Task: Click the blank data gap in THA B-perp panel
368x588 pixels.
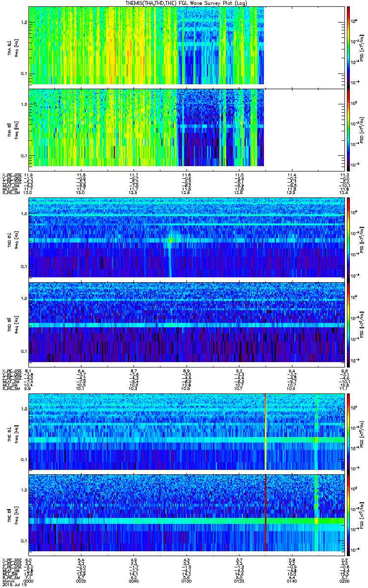Action: tap(304, 47)
